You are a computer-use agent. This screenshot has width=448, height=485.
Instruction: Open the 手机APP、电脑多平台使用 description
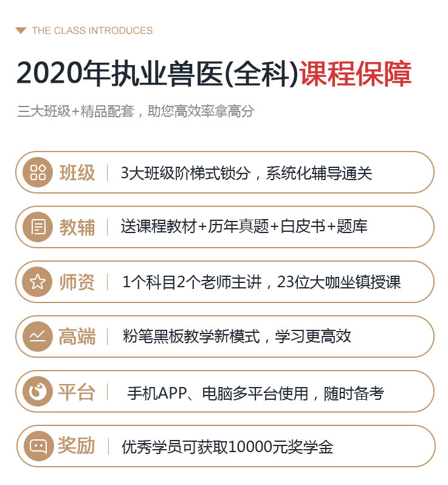pyautogui.click(x=255, y=393)
